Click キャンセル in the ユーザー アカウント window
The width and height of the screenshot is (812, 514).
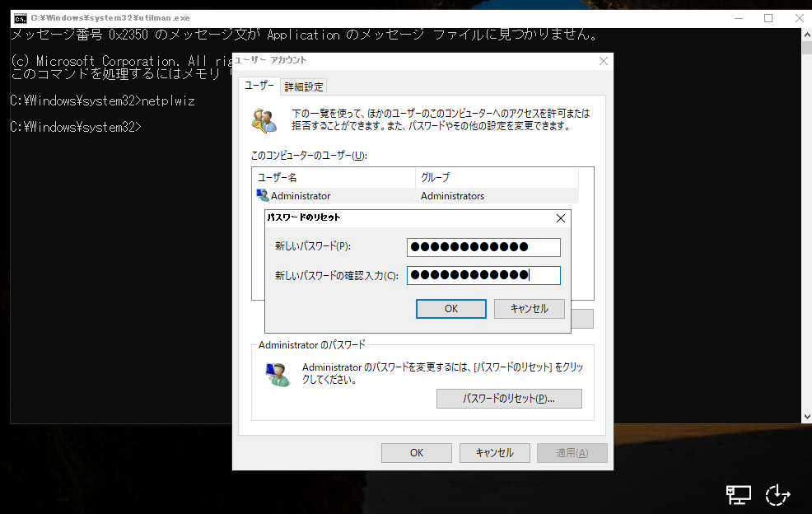(x=495, y=453)
